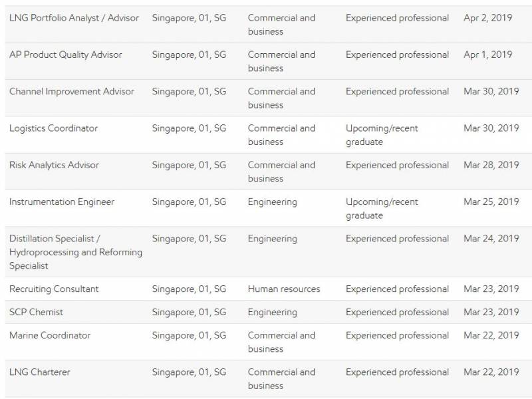
Task: Click Engineering in the Instrumentation Engineer row
Action: (272, 201)
